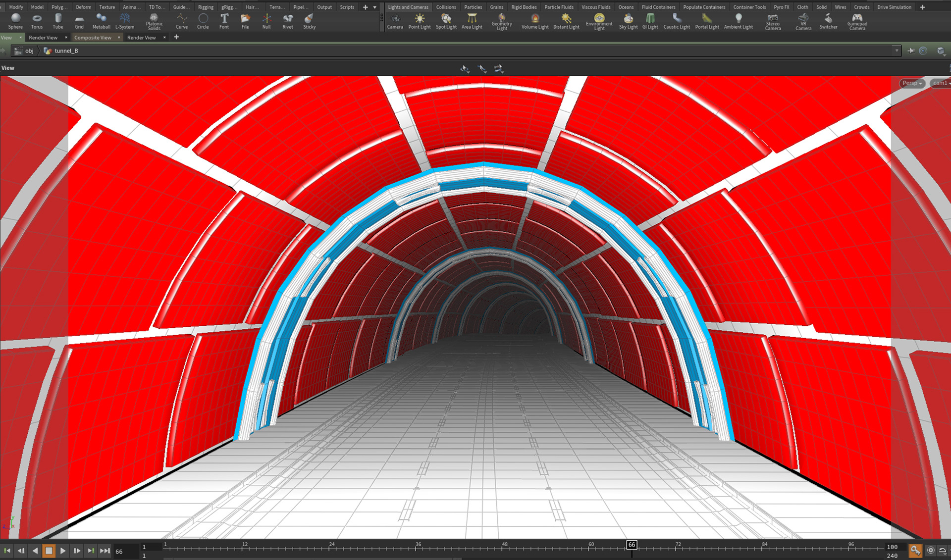
Task: Open the network path history dropdown arrow
Action: click(x=897, y=51)
